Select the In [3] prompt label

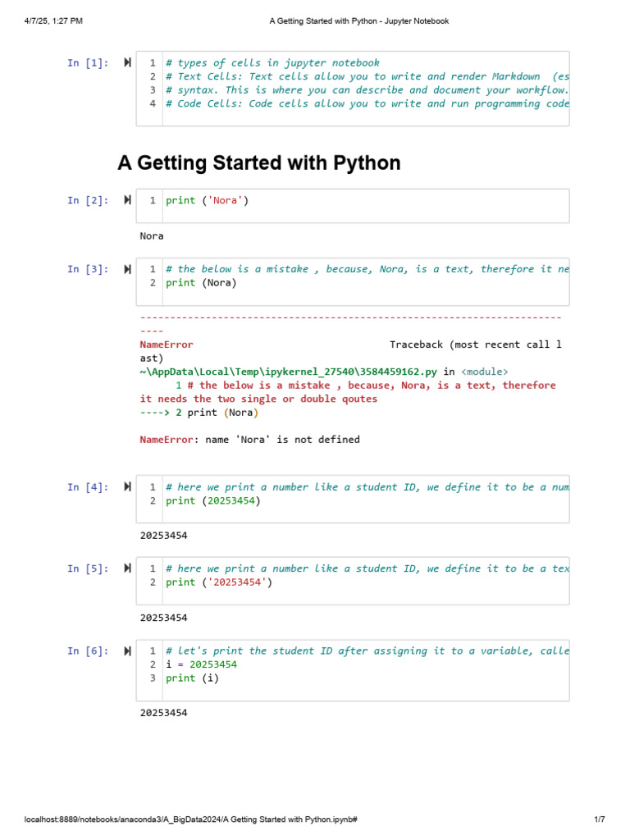pos(87,269)
